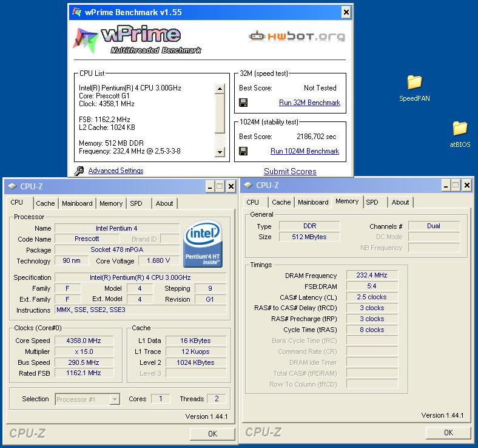Click "Clock: 4358,1 MHz" in CPU List
Image resolution: width=478 pixels, height=448 pixels.
107,104
